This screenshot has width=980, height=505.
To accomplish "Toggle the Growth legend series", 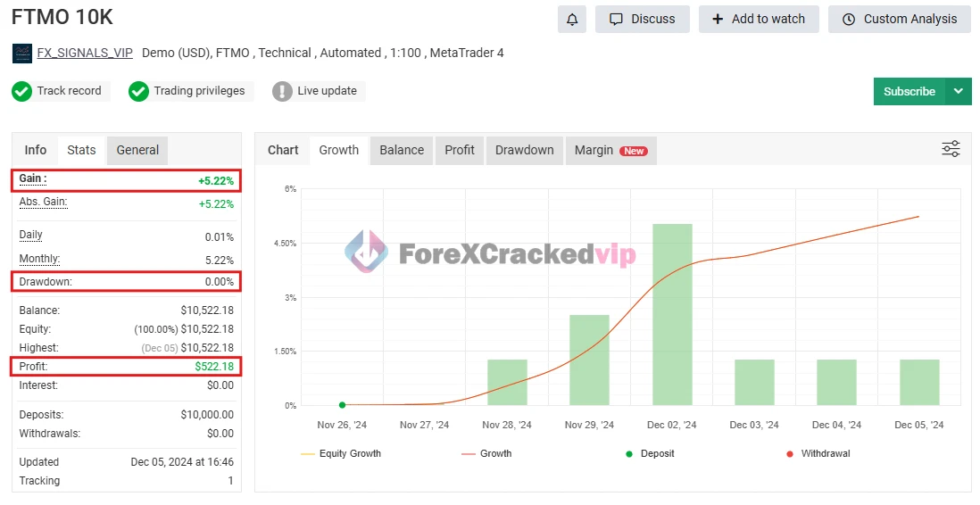I will tap(487, 453).
